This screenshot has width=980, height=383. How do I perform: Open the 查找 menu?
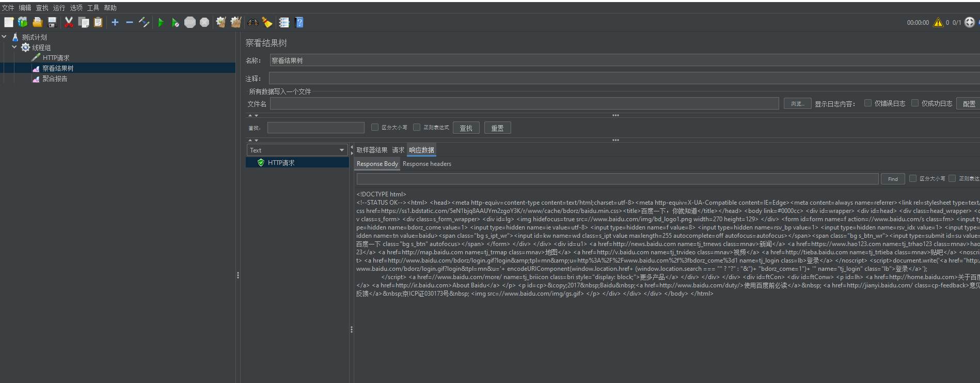point(42,8)
